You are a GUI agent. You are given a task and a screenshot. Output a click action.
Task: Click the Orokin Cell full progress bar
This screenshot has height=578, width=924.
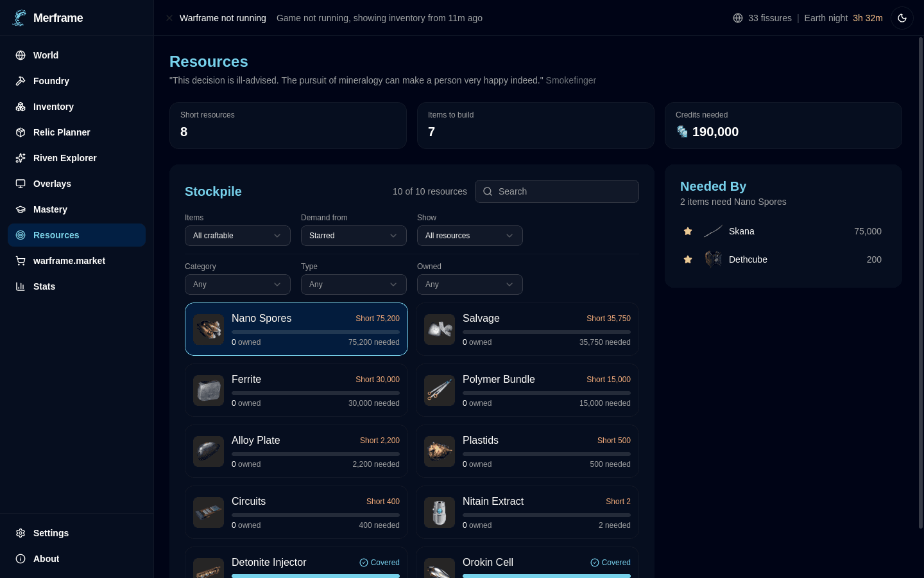(547, 576)
